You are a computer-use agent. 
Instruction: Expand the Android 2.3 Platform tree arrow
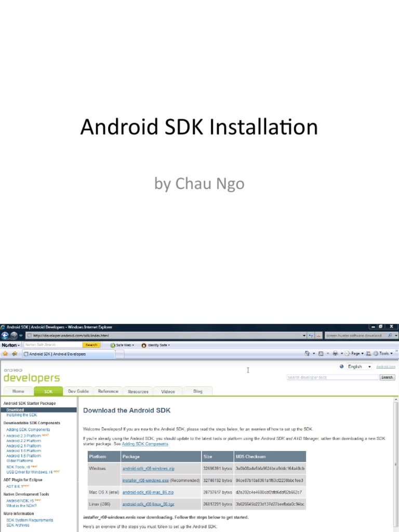click(x=4, y=436)
